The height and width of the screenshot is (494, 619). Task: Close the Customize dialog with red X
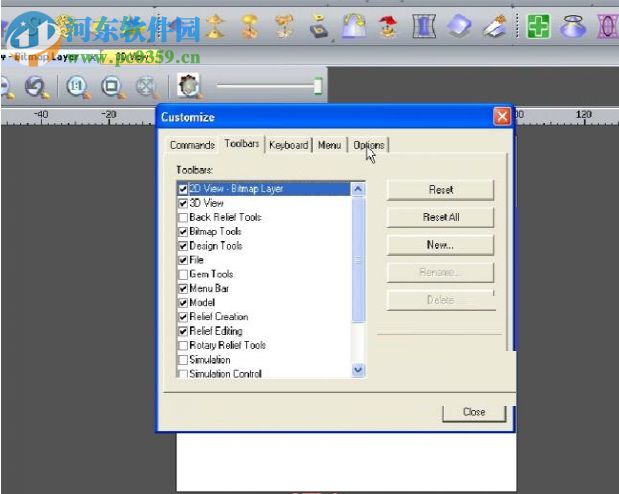[502, 117]
